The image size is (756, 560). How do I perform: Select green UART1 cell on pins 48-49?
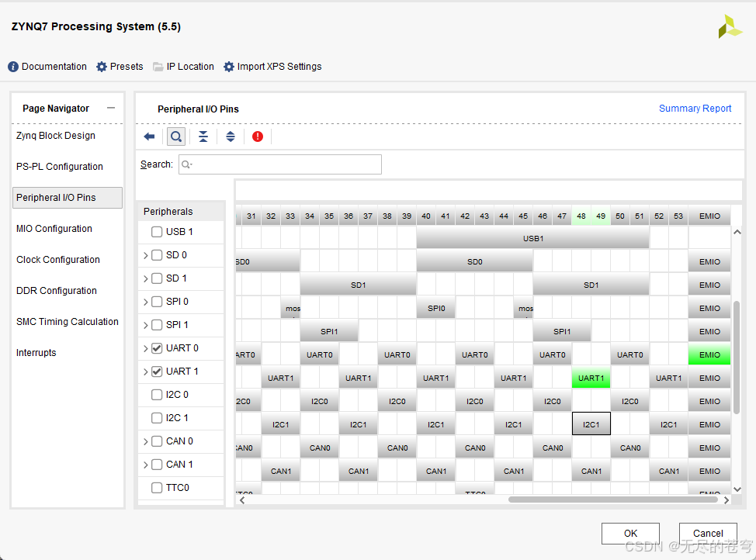coord(591,379)
